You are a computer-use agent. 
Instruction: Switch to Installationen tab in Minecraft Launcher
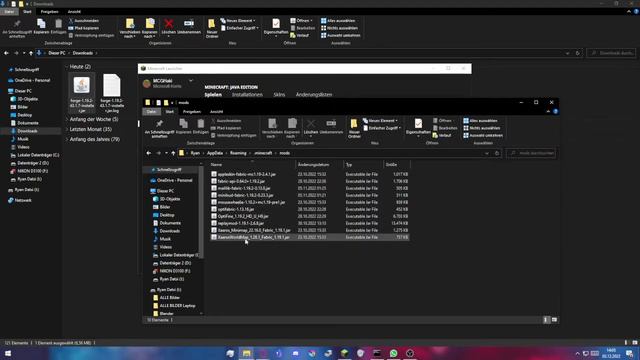[x=247, y=95]
